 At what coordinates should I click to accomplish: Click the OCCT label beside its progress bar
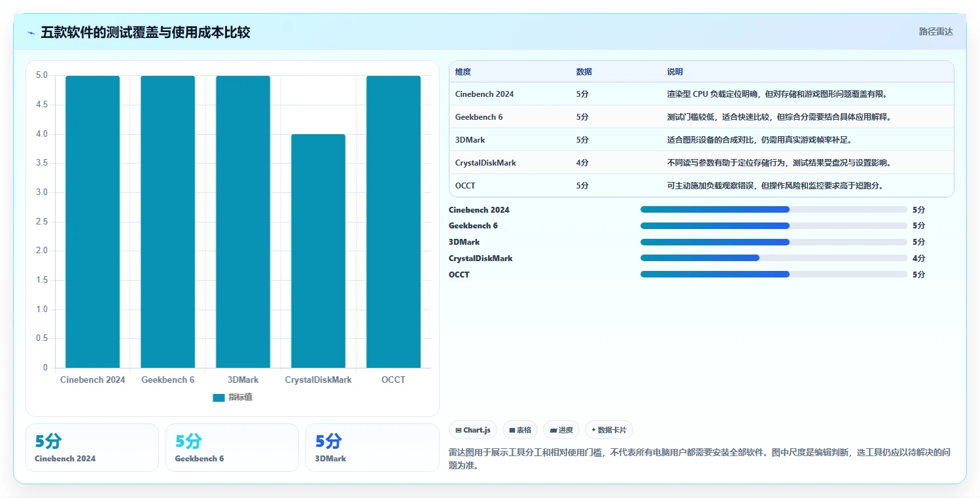(459, 275)
